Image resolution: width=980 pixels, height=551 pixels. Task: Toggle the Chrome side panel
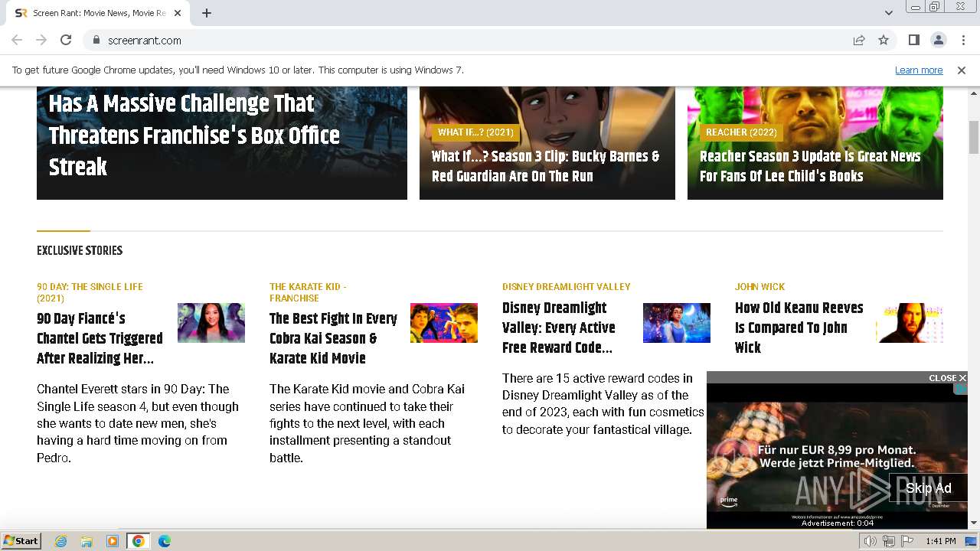[913, 40]
